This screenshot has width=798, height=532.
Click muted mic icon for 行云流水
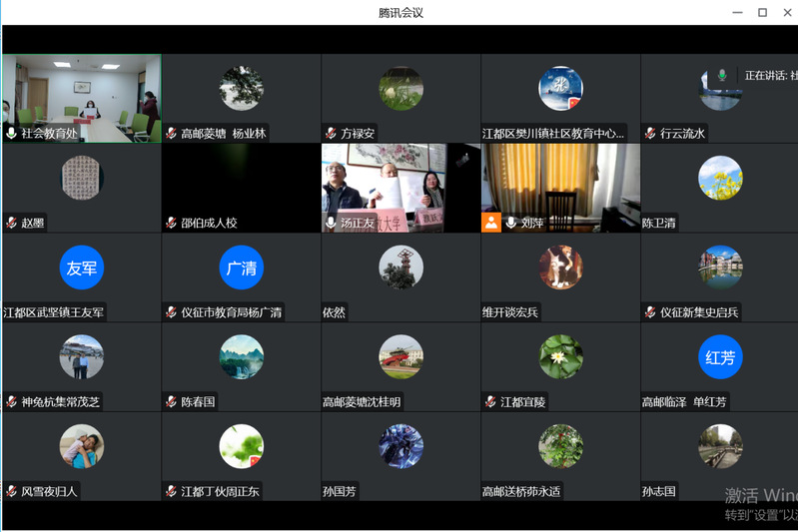tap(650, 133)
